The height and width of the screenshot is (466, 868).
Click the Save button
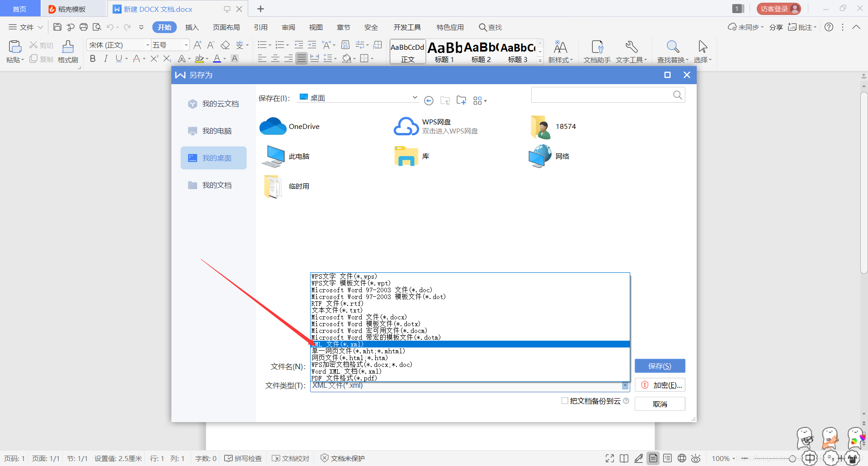(660, 366)
